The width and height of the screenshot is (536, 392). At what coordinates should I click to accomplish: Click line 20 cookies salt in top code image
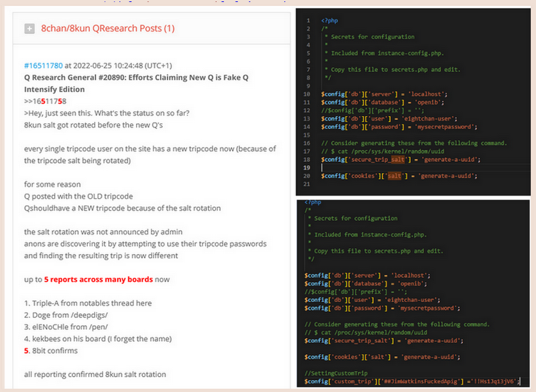coord(399,176)
